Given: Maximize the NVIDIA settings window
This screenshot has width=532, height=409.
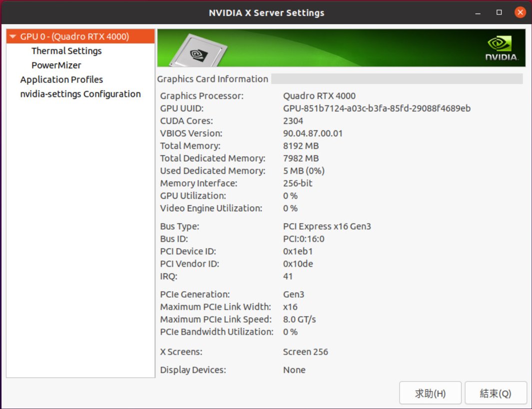Looking at the screenshot, I should coord(499,12).
